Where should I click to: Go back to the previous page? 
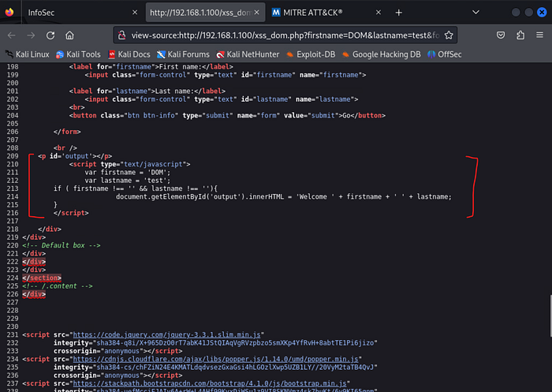click(12, 35)
